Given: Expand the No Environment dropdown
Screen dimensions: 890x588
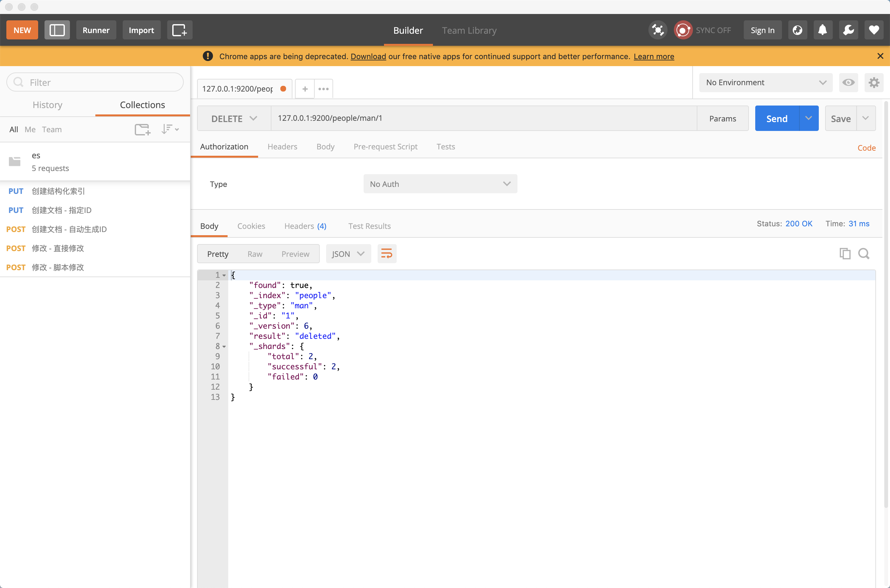Looking at the screenshot, I should tap(765, 83).
